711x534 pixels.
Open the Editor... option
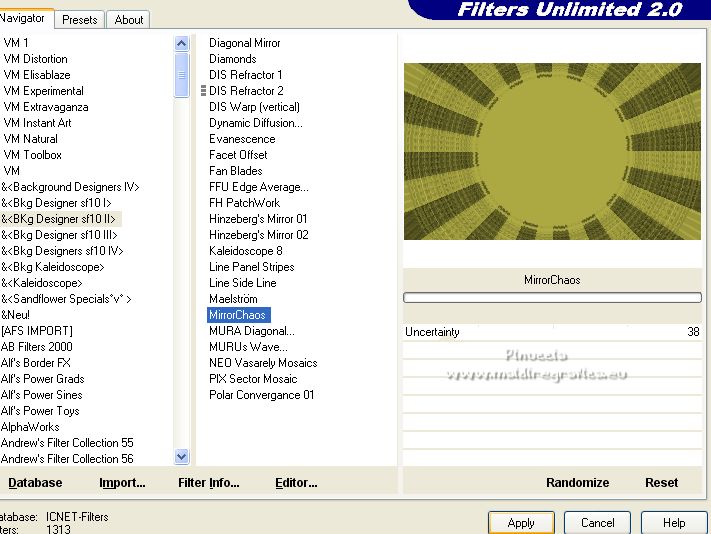coord(296,482)
